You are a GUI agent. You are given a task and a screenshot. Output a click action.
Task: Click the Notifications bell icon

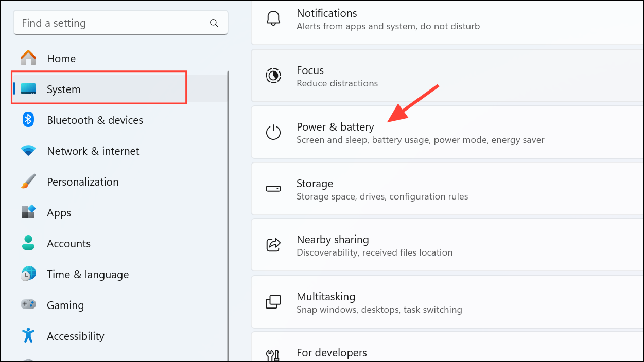[273, 19]
